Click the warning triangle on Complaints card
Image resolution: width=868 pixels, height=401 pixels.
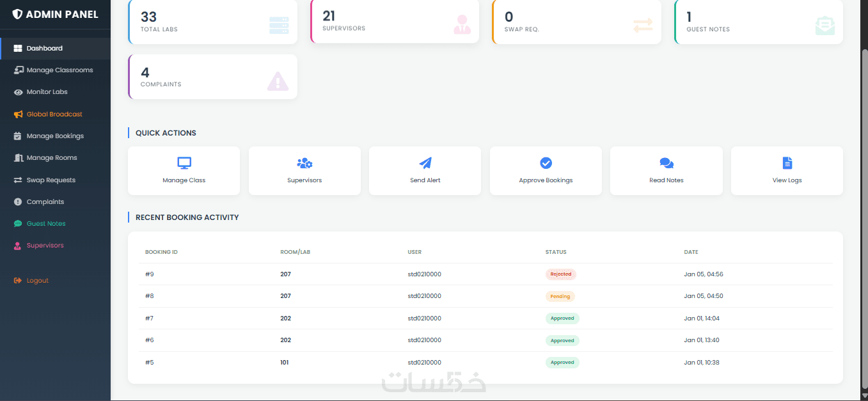point(278,81)
